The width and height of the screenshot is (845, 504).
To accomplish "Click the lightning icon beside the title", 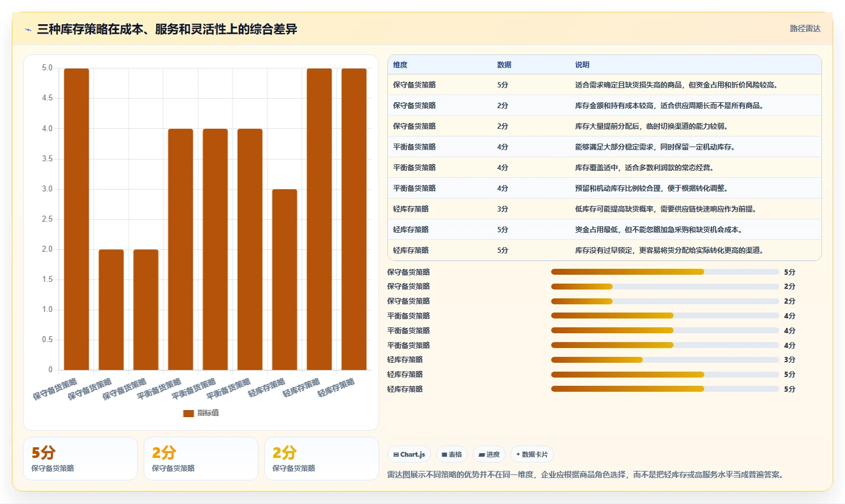I will (x=28, y=30).
